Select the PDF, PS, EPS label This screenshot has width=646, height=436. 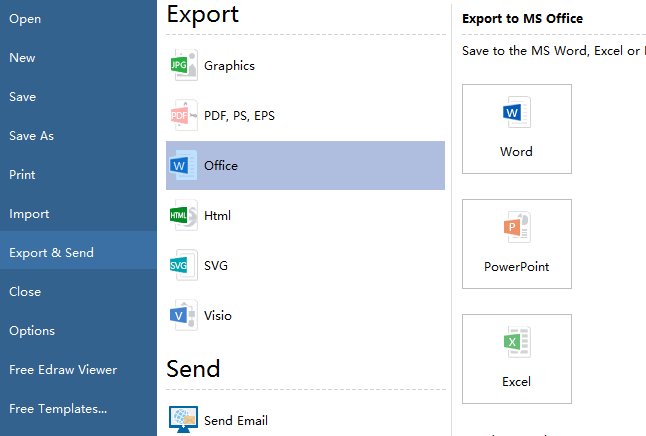(x=239, y=116)
